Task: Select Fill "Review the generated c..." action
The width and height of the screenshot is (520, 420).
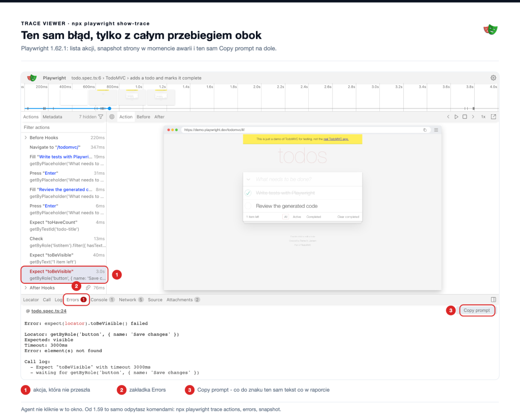Action: 63,193
